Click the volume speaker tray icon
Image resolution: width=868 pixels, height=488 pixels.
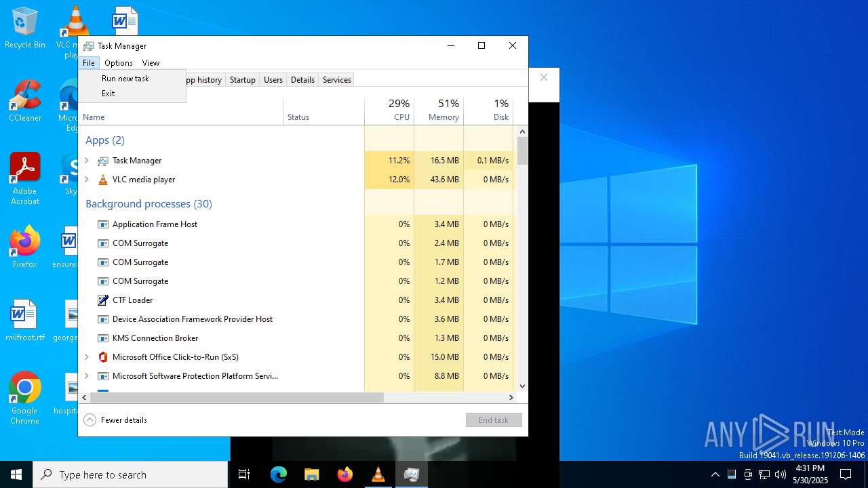(781, 474)
